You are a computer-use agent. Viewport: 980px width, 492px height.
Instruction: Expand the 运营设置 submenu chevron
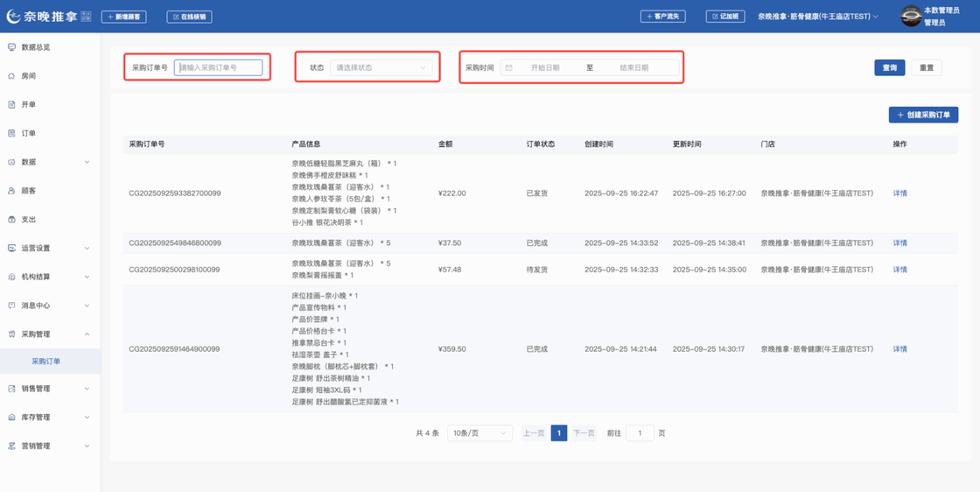[87, 248]
